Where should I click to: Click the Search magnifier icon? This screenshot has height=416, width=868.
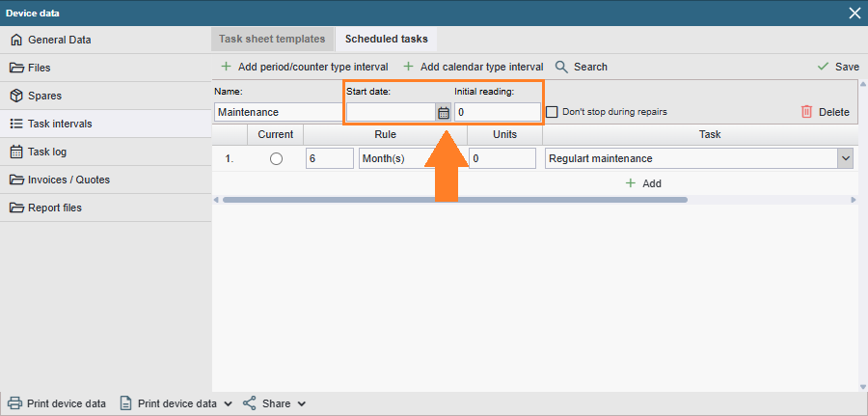click(x=562, y=67)
